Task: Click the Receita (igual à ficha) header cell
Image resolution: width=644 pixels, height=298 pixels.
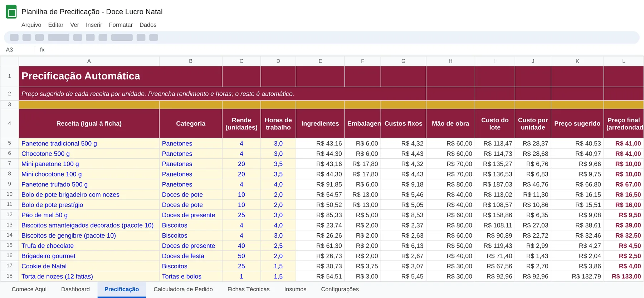Action: [x=89, y=124]
